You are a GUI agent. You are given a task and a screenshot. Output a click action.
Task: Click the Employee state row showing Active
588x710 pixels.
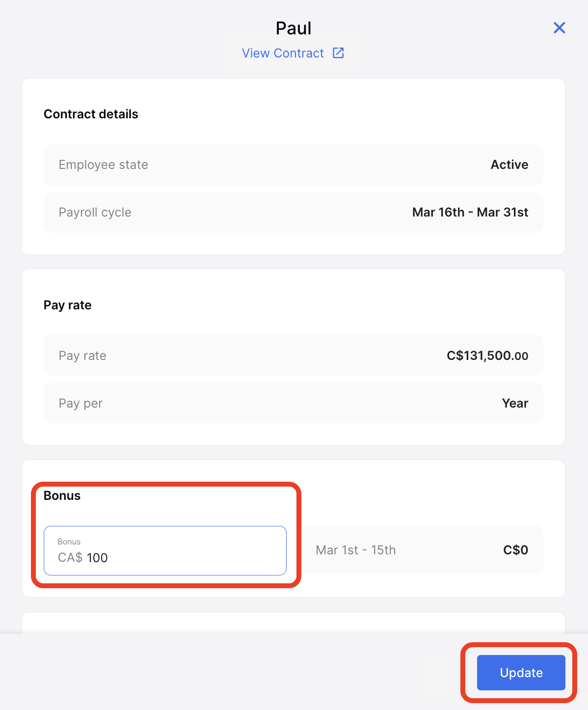(x=293, y=164)
